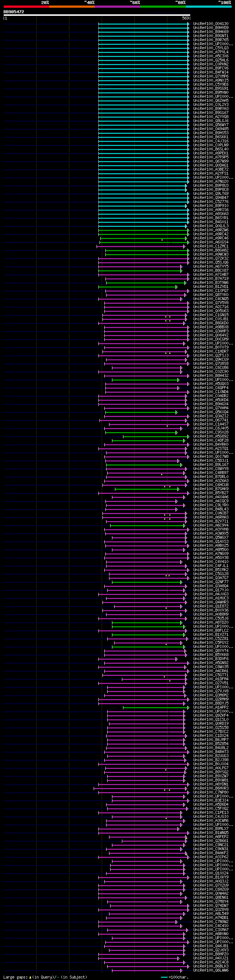Viewport: 235px width, 980px height.
Task: Select the UniRef100_Q7XMP6 label
Action: [x=211, y=76]
